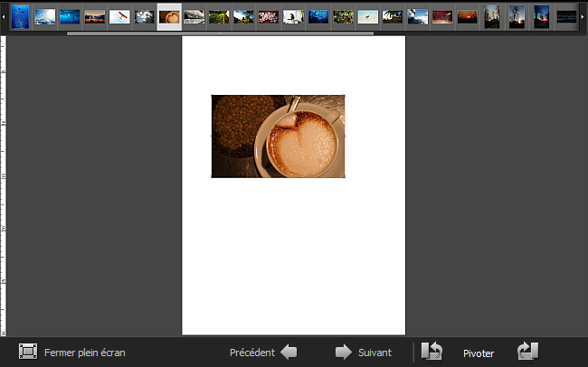Select the red berries thumbnail
The image size is (588, 367).
coord(343,17)
